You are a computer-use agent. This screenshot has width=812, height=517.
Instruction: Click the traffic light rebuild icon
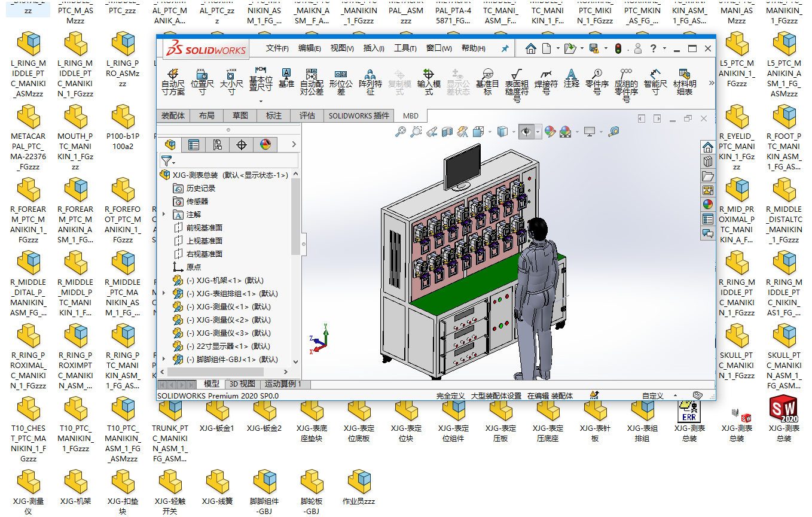618,48
